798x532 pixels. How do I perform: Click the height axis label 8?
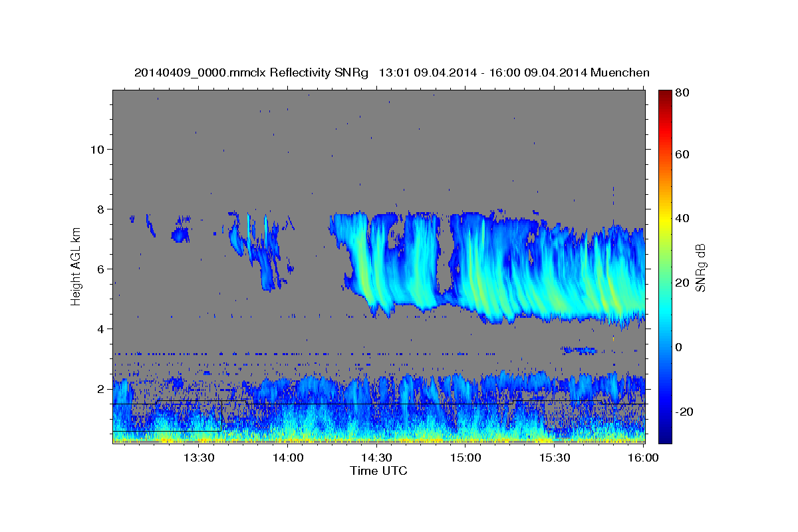pyautogui.click(x=101, y=209)
